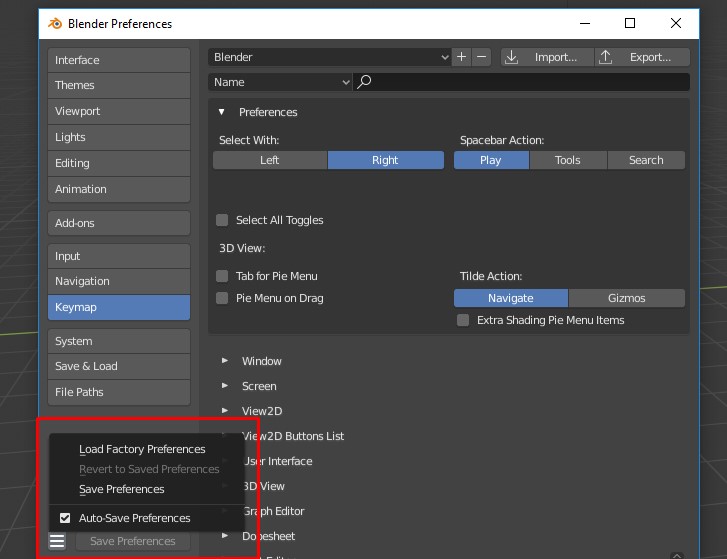Image resolution: width=727 pixels, height=559 pixels.
Task: Enable Select All Toggles checkbox
Action: coord(222,220)
